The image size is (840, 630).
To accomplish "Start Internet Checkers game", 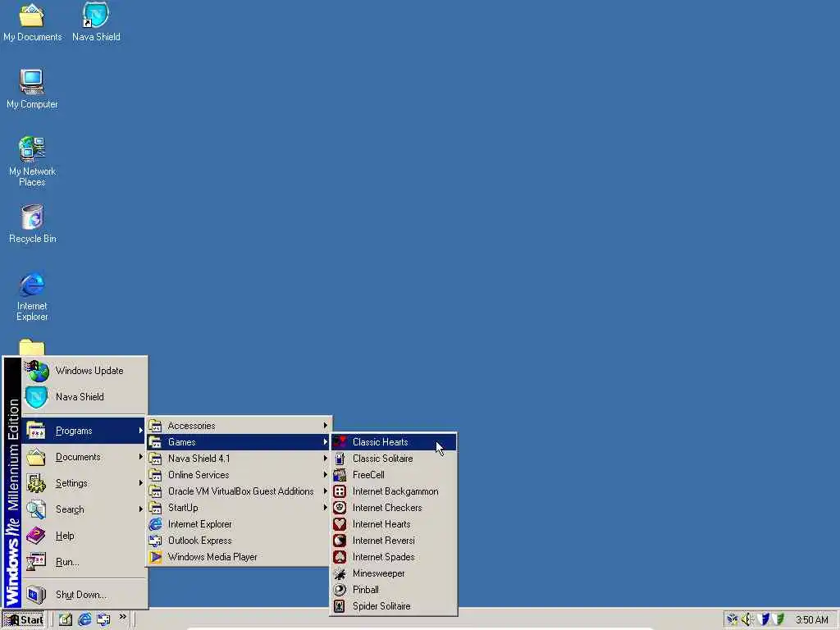I will [x=394, y=508].
